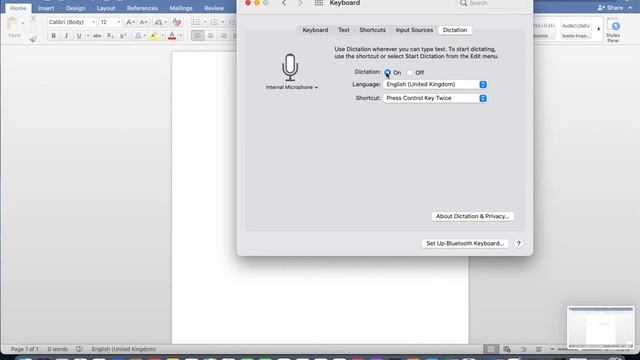Switch to Input Sources tab
This screenshot has height=360, width=640.
(414, 30)
